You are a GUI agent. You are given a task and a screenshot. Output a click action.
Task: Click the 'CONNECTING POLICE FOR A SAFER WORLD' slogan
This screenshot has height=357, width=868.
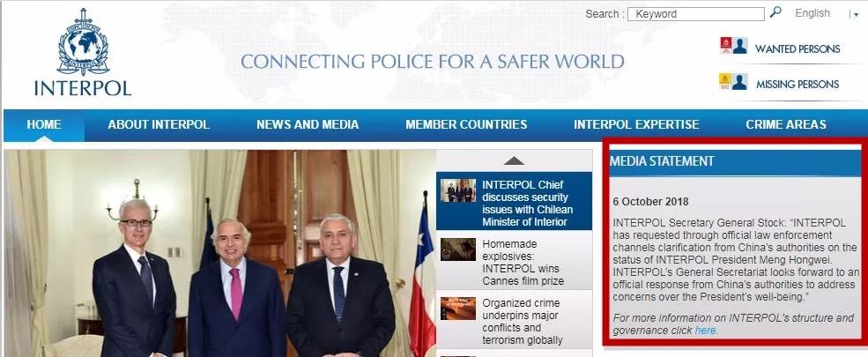pyautogui.click(x=433, y=62)
